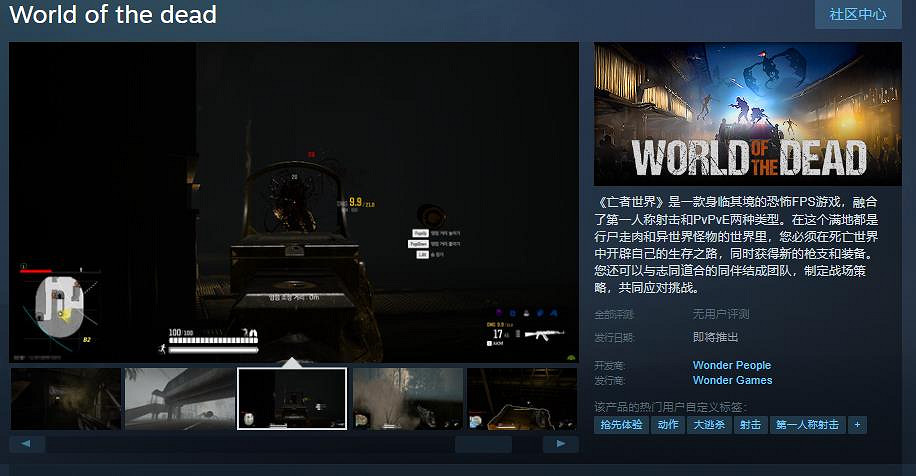Viewport: 916px width, 476px height.
Task: Open the highlighted selected screenshot thumbnail
Action: pos(292,399)
